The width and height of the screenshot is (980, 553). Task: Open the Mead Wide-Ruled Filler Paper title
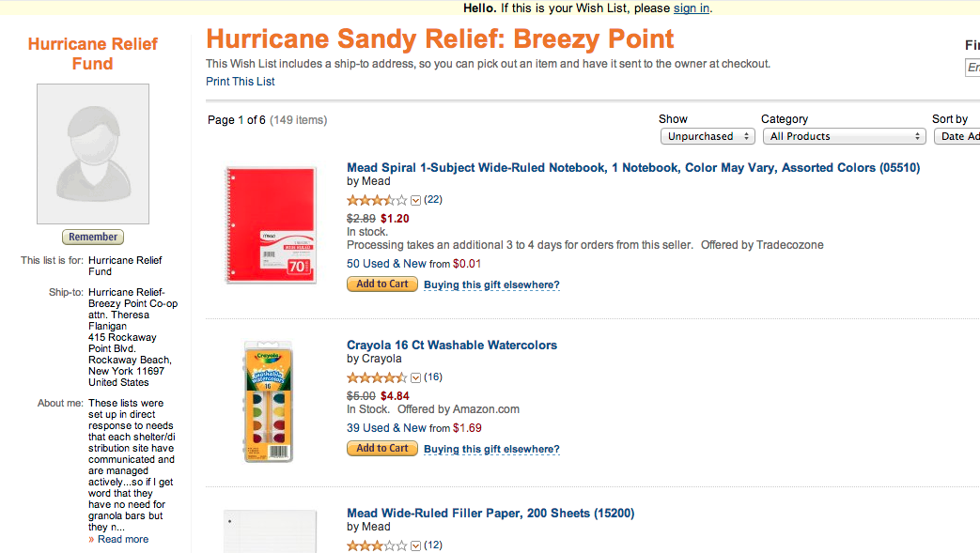coord(490,514)
